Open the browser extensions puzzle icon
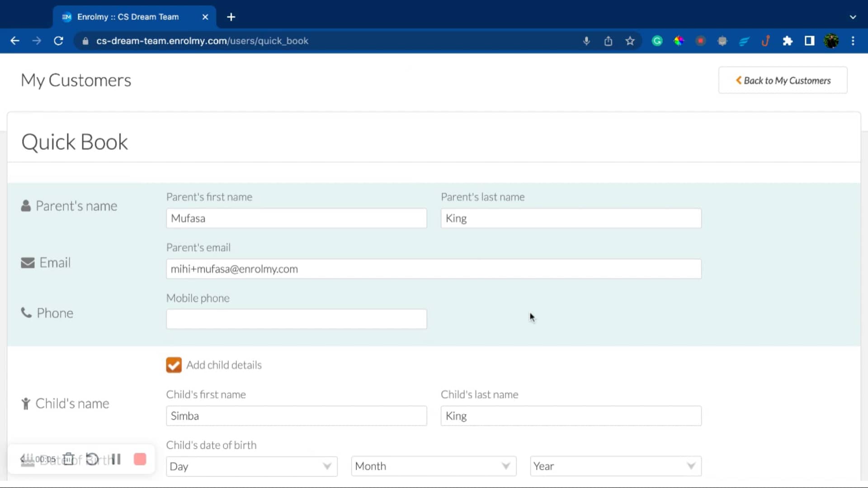Image resolution: width=868 pixels, height=488 pixels. tap(788, 41)
